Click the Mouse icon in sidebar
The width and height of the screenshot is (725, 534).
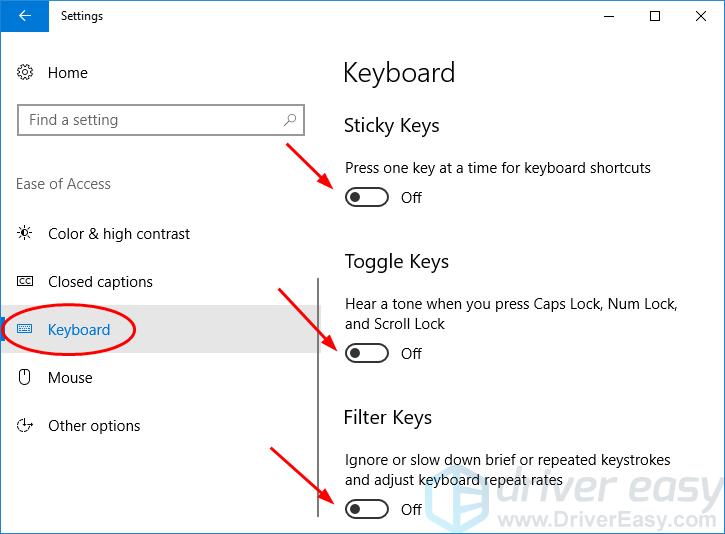point(25,377)
